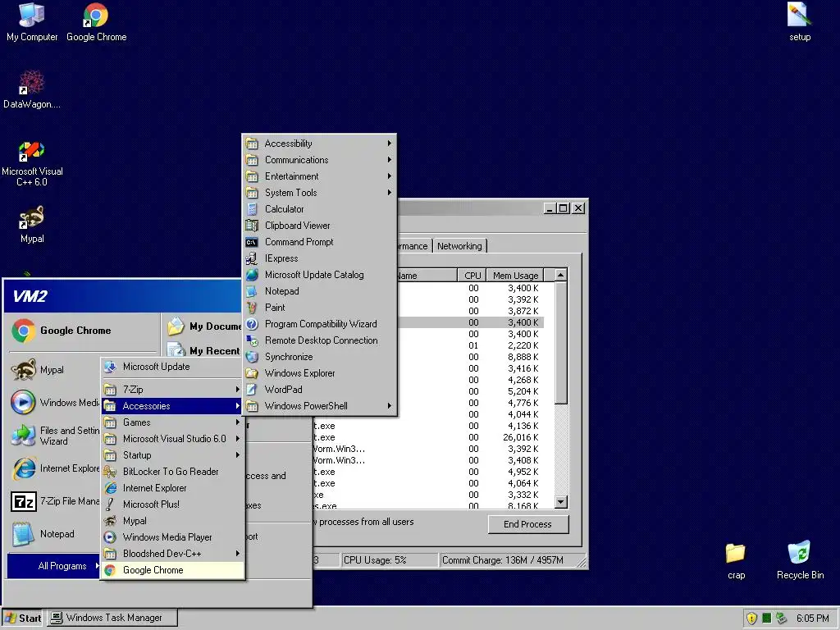Launch IExpress from Accessories menu

pos(319,258)
